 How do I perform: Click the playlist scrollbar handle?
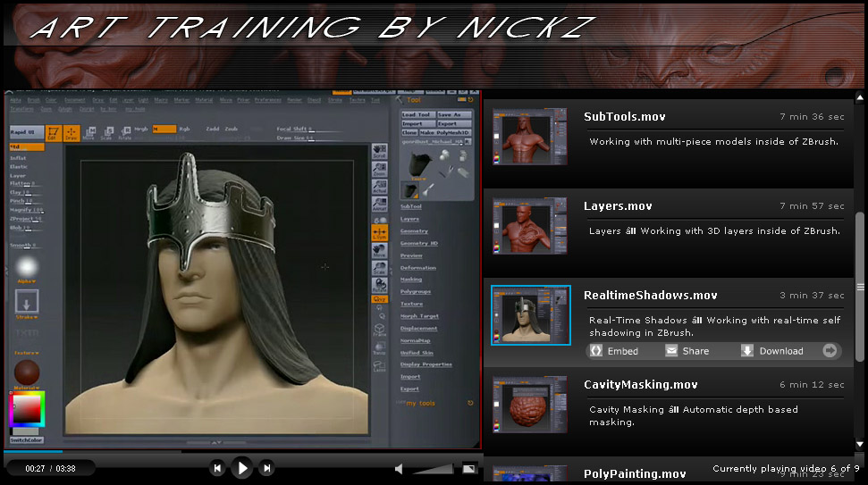(860, 287)
